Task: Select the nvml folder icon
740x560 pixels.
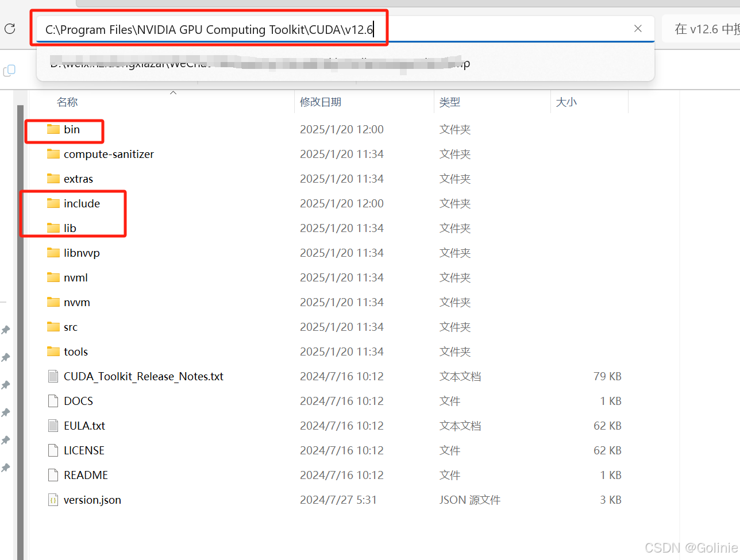Action: 53,277
